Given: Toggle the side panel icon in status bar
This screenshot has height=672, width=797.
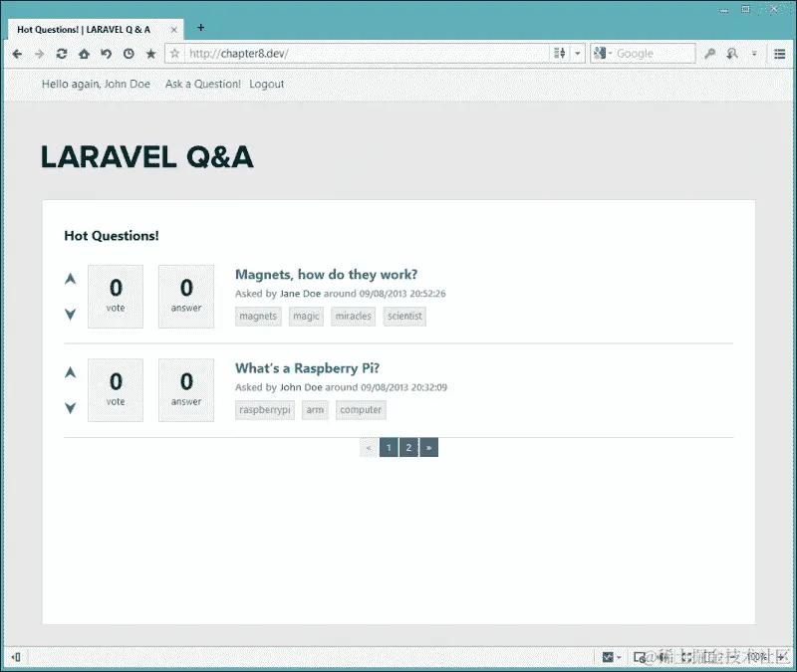Looking at the screenshot, I should (x=16, y=657).
